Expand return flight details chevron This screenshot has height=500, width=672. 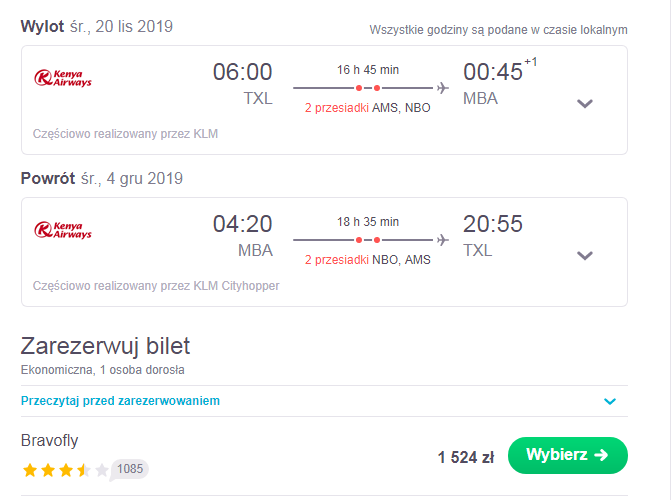(585, 256)
